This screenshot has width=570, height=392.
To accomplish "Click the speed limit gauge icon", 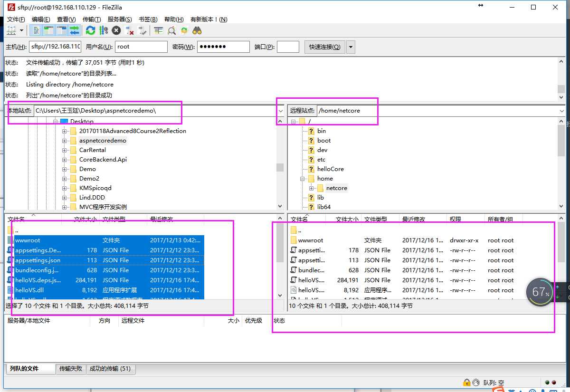I will [476, 382].
